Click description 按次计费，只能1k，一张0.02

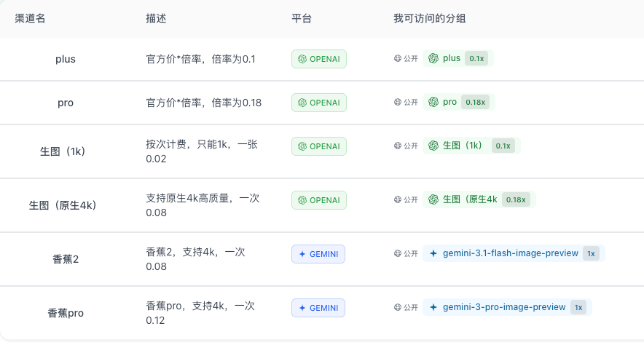point(202,151)
